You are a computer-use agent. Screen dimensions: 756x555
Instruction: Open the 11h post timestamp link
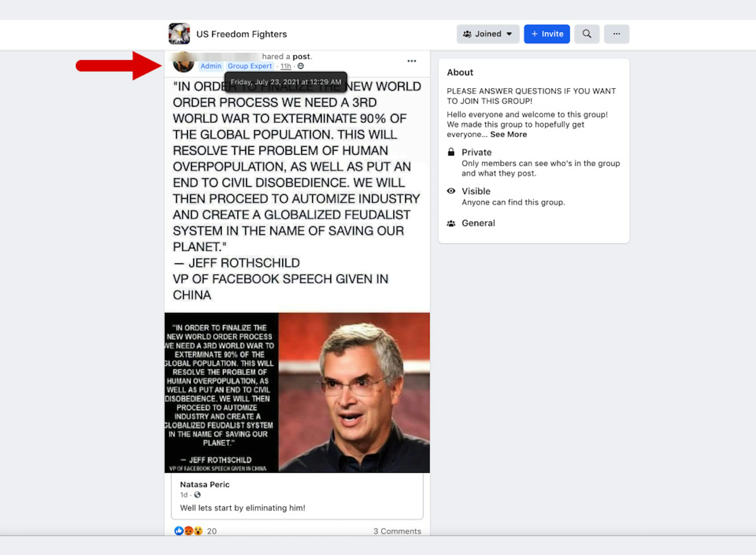[x=286, y=66]
